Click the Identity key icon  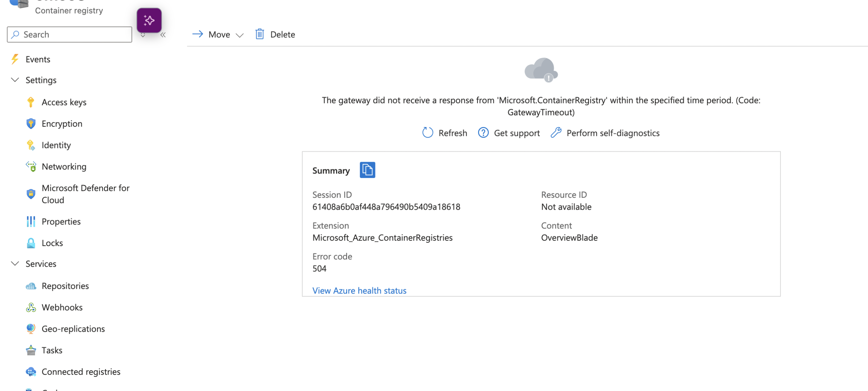31,145
